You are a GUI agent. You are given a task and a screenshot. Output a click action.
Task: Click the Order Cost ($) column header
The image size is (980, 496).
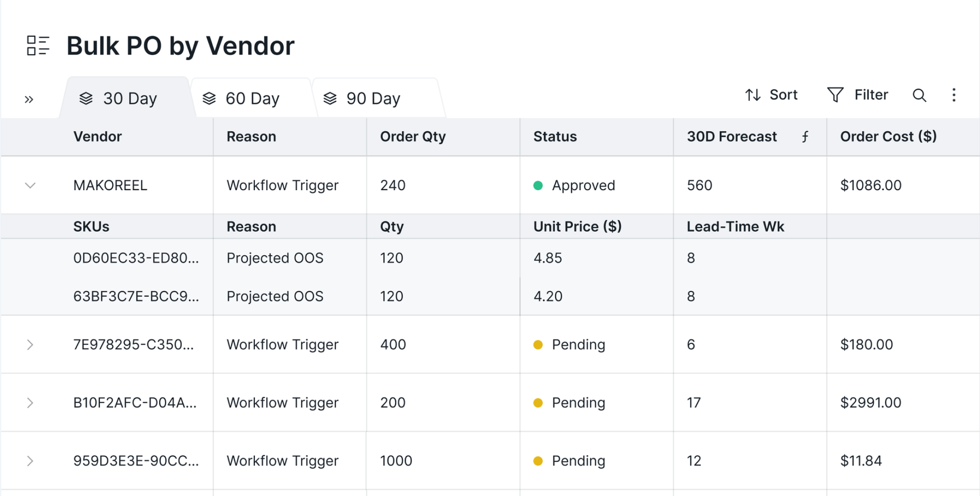pyautogui.click(x=888, y=137)
